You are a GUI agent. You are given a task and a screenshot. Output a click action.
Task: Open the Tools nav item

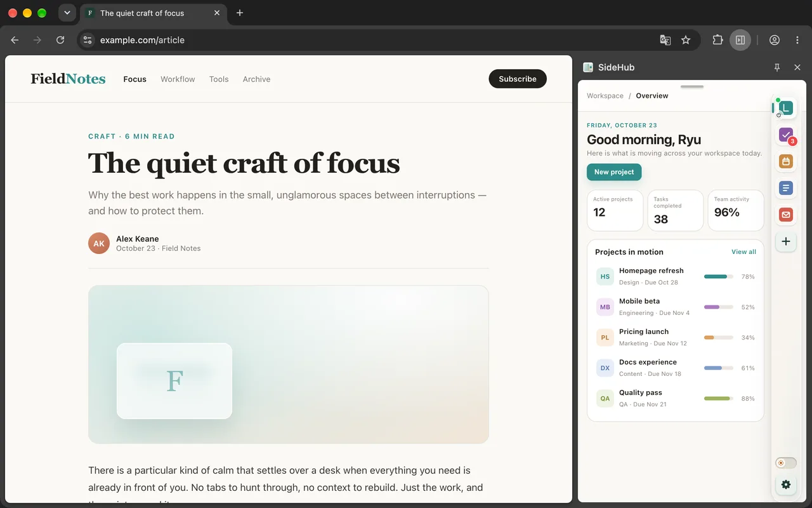[x=219, y=79]
